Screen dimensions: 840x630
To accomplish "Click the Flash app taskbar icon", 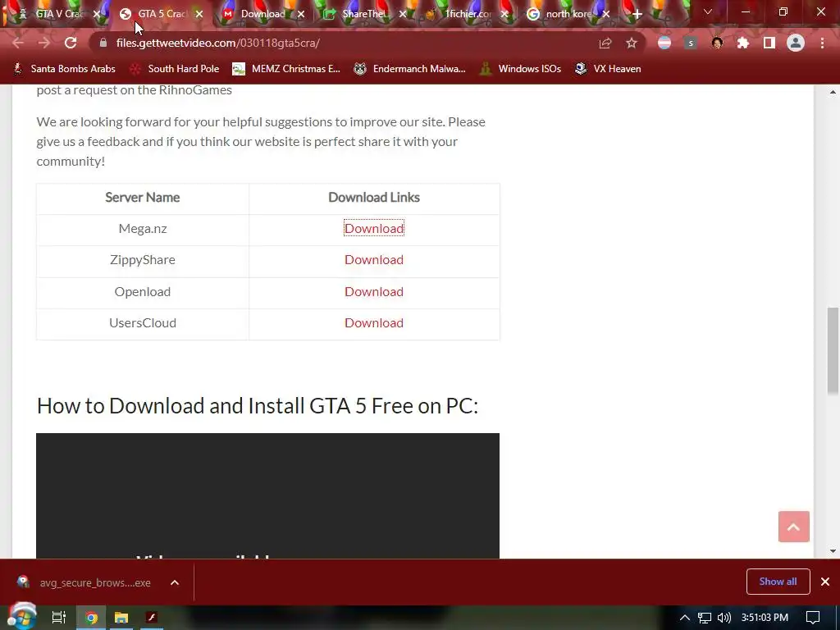I will point(152,618).
